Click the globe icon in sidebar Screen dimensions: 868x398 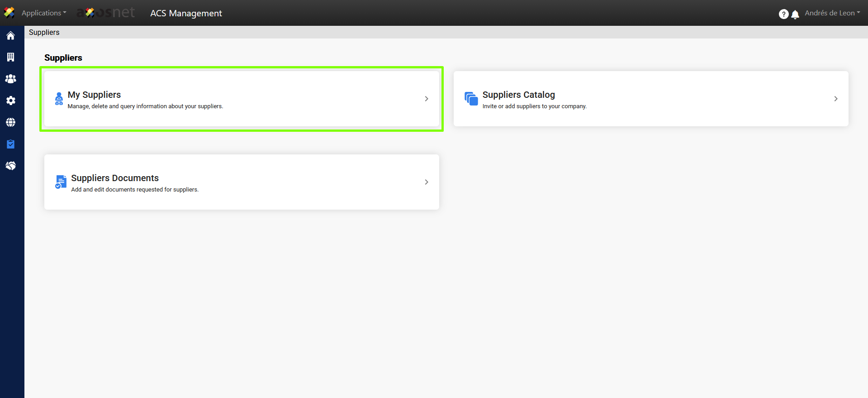[10, 122]
